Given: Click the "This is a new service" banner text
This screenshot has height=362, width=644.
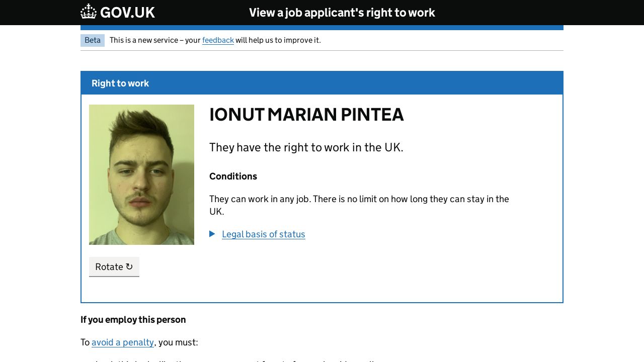Looking at the screenshot, I should coord(155,40).
